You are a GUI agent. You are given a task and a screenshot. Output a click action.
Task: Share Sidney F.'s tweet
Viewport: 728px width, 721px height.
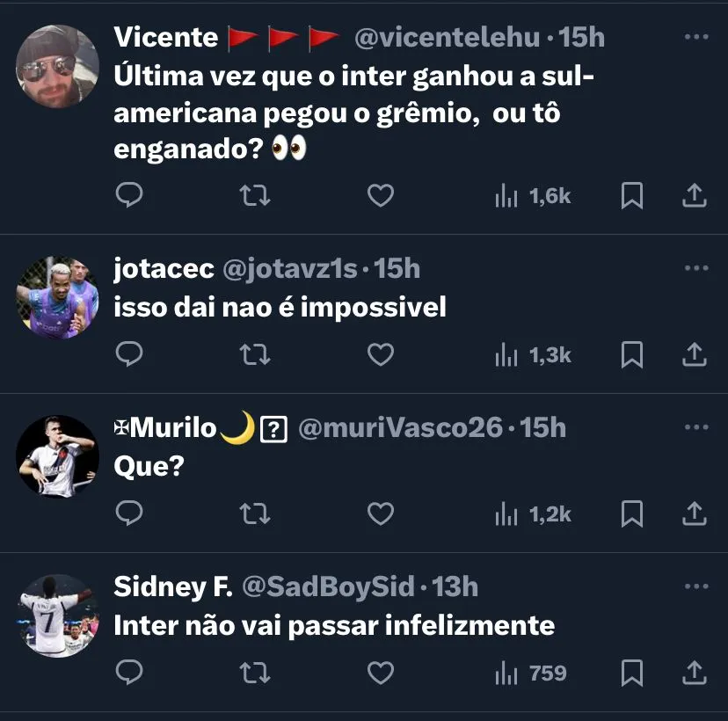click(695, 673)
